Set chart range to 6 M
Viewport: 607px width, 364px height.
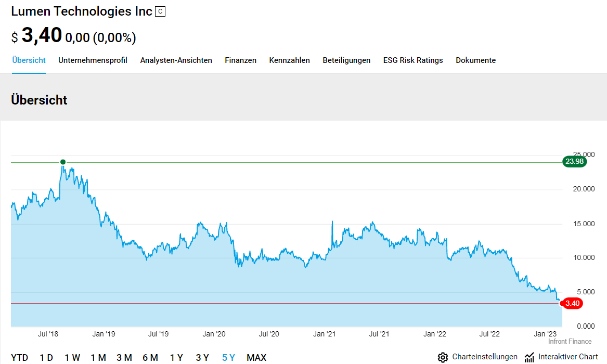(x=150, y=358)
